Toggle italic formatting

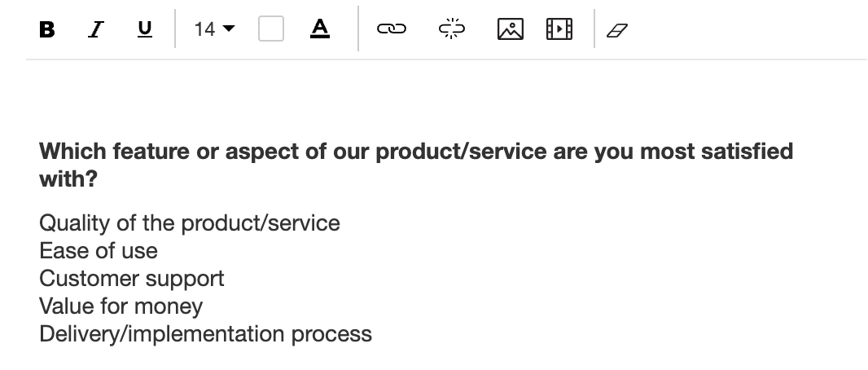97,30
